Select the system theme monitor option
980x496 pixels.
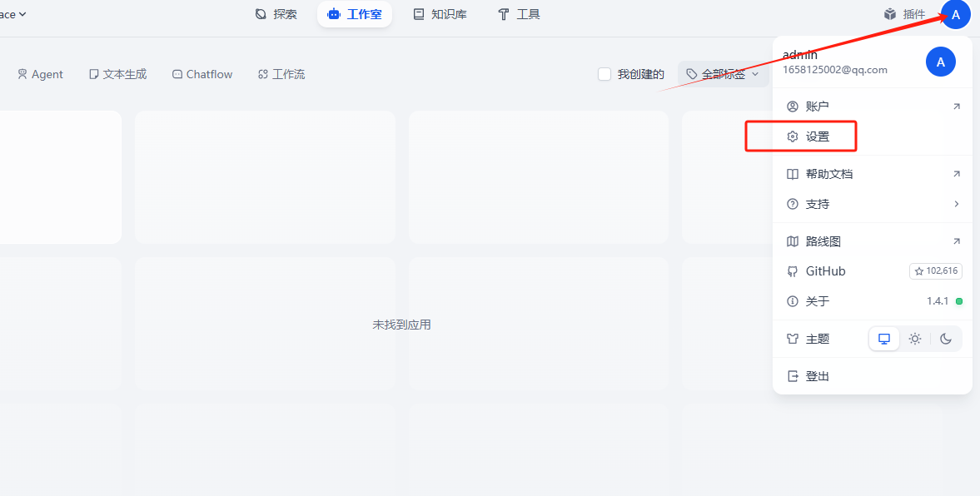[x=883, y=339]
